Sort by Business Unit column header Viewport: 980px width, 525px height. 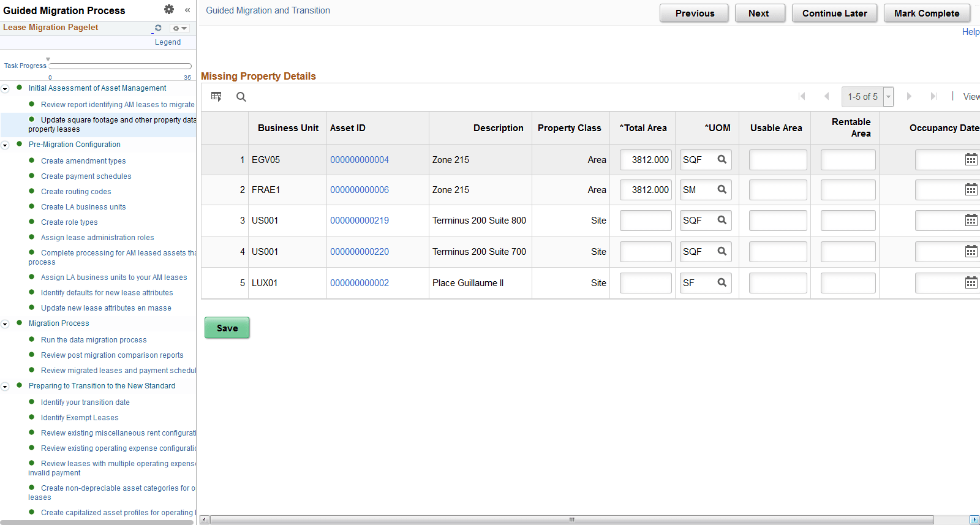coord(288,128)
